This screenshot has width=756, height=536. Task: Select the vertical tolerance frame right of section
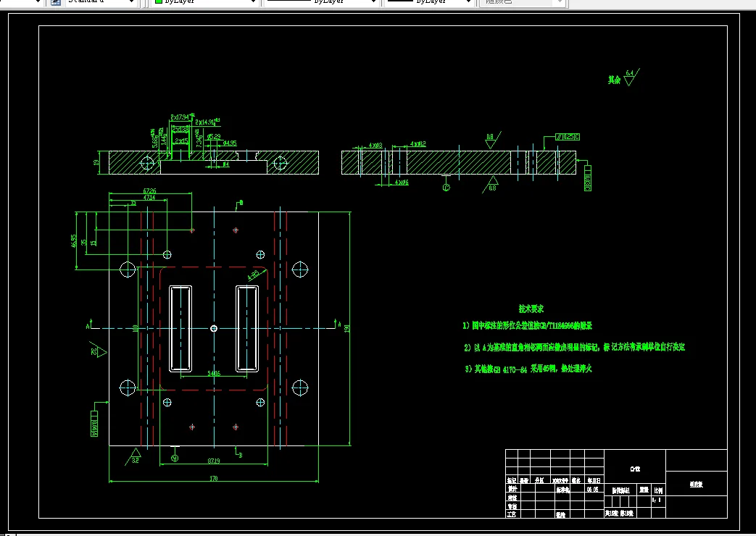tap(587, 178)
